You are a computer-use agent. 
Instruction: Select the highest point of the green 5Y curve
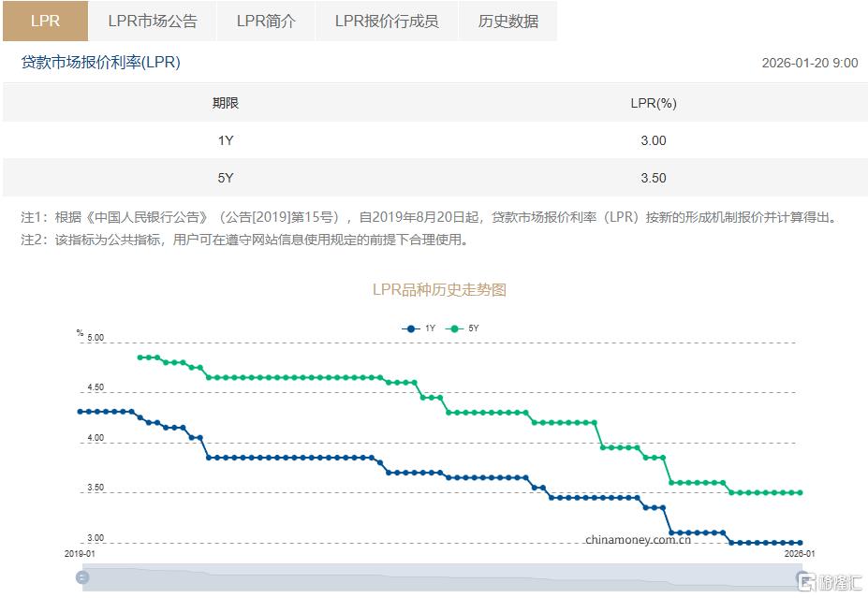pos(140,357)
